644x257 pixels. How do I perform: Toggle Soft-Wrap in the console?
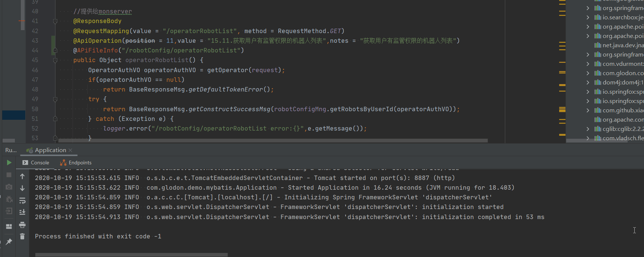click(22, 200)
